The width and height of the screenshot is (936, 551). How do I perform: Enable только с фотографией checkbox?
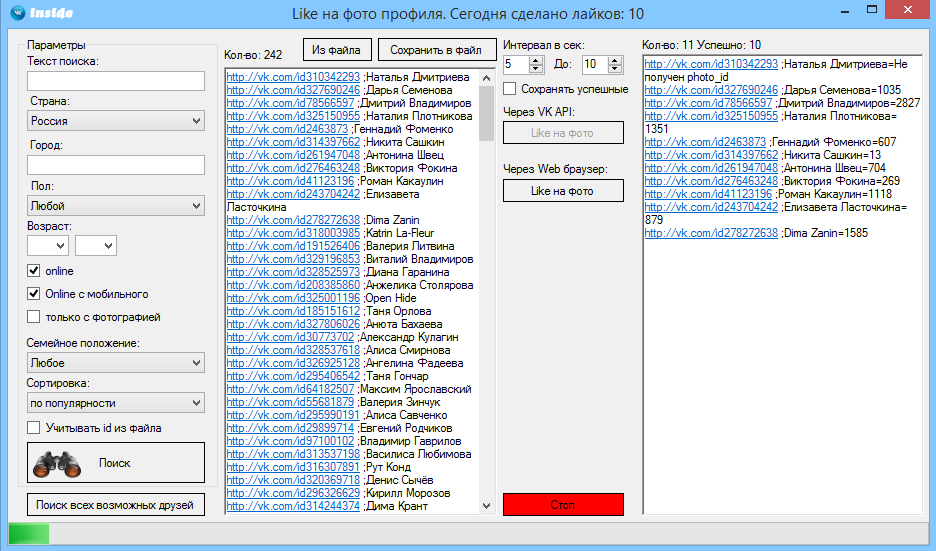[33, 317]
